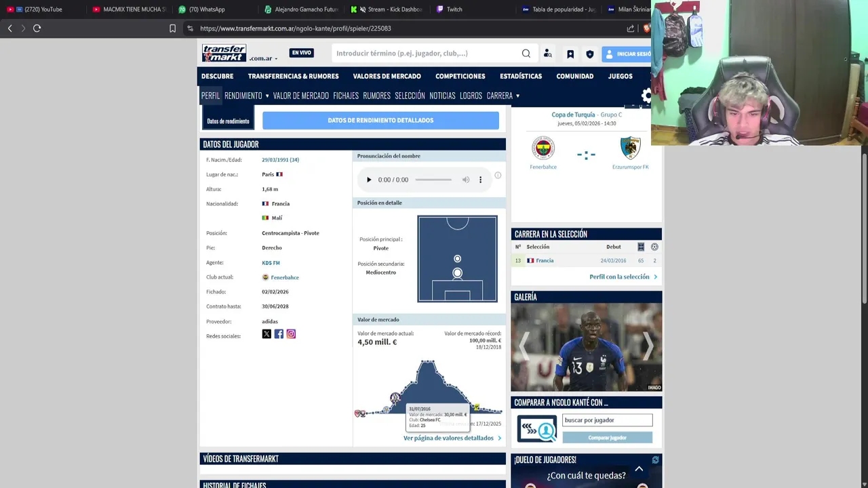Click Datos de Rendimiento Detallados button
868x488 pixels.
380,120
